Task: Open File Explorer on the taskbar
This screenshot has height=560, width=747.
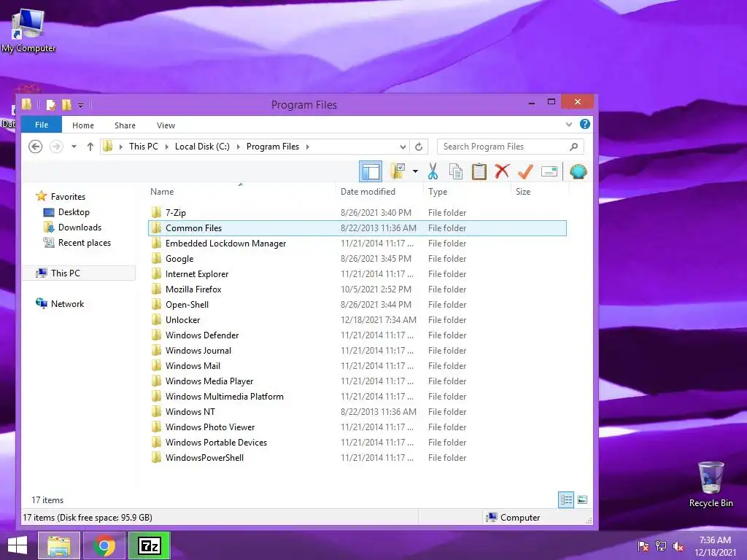Action: pyautogui.click(x=58, y=545)
